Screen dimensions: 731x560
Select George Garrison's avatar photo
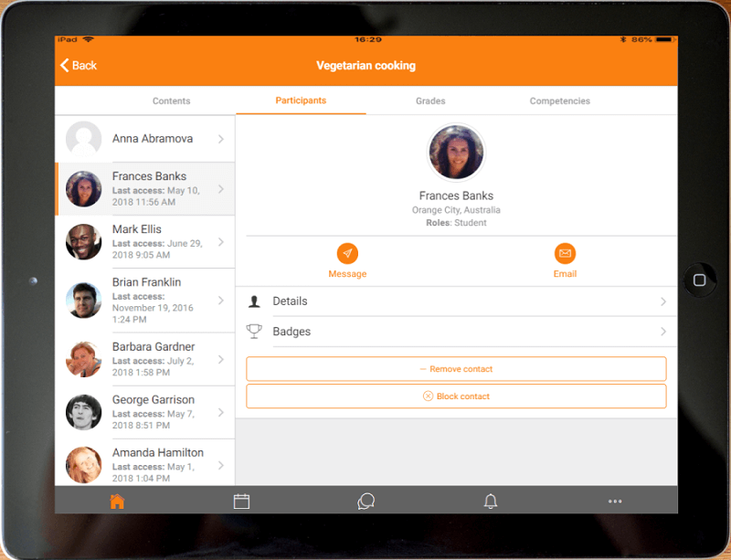[x=83, y=412]
